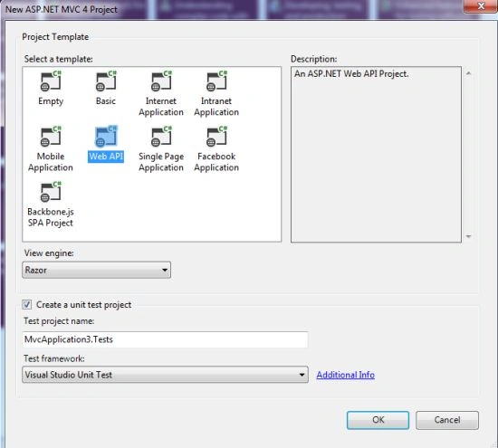Select the Intranet Application template icon

pyautogui.click(x=216, y=81)
